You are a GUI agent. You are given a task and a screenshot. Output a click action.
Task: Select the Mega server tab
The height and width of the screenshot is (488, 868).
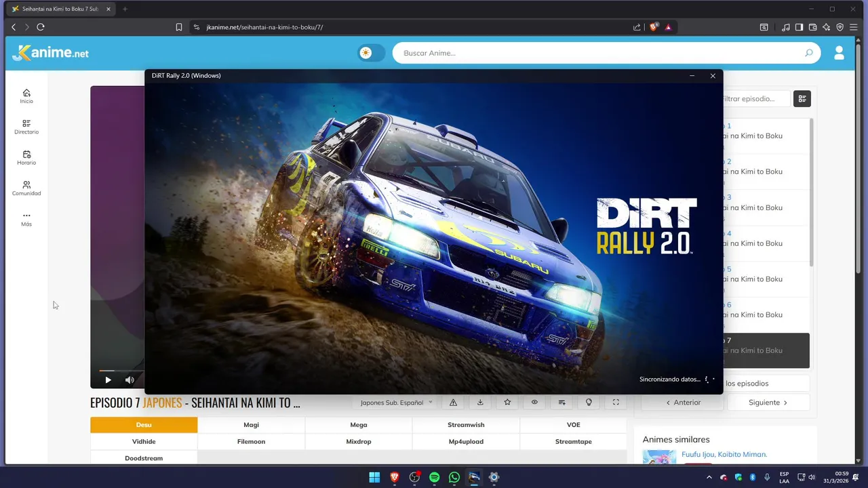[359, 425]
